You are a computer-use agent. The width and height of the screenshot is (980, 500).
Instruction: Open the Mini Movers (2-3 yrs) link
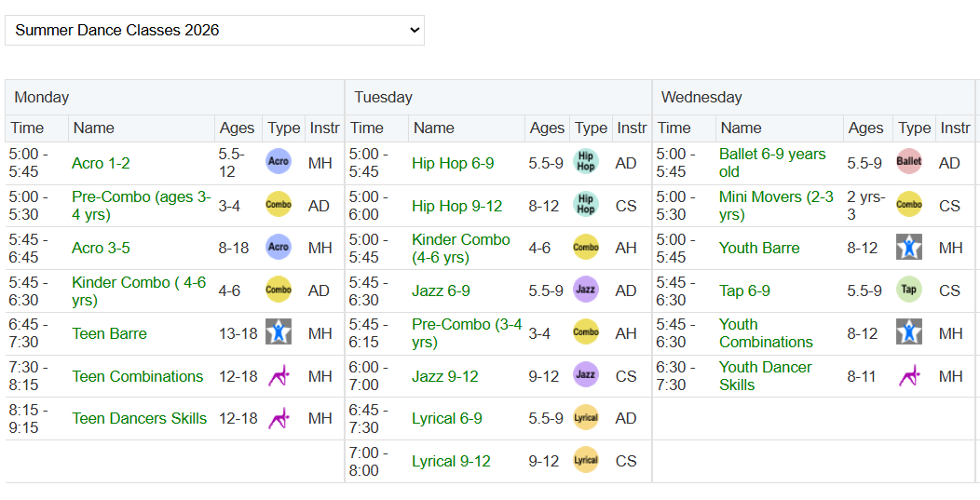pyautogui.click(x=775, y=205)
